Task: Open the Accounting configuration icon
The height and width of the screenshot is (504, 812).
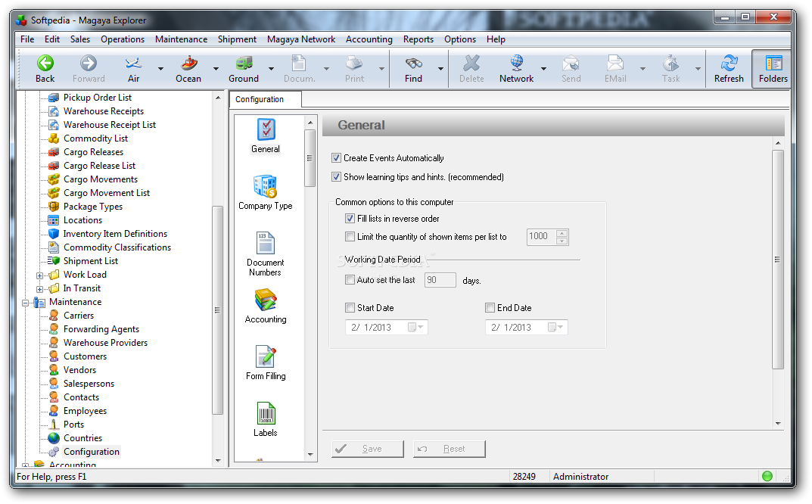Action: click(266, 300)
